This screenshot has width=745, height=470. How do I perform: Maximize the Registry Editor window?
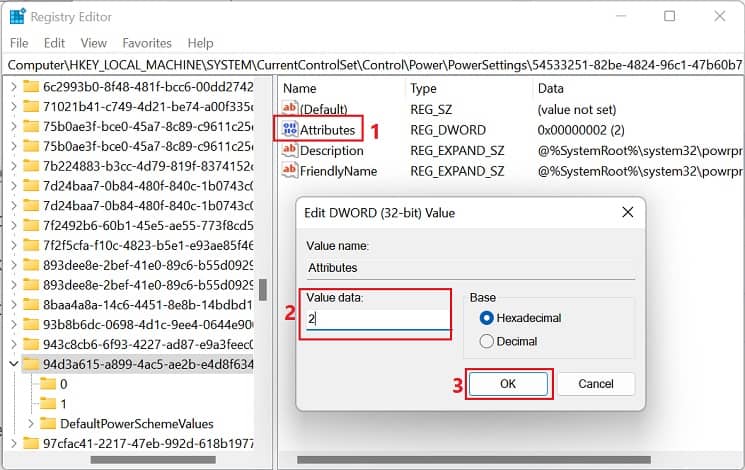click(669, 16)
